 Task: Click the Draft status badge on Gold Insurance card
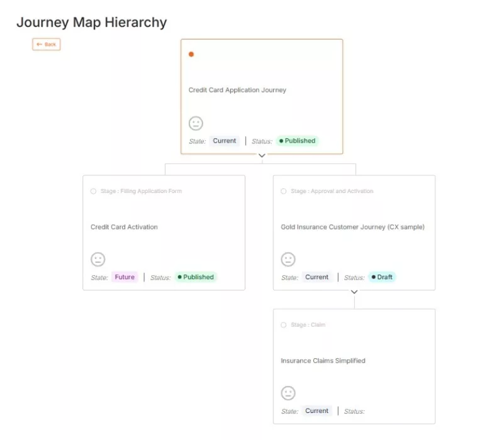(x=381, y=277)
